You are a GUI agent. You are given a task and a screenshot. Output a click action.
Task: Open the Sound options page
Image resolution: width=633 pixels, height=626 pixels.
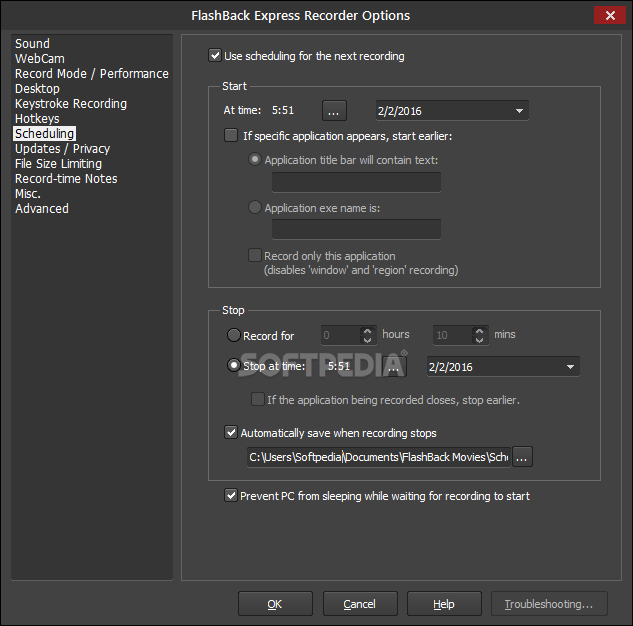pyautogui.click(x=32, y=44)
